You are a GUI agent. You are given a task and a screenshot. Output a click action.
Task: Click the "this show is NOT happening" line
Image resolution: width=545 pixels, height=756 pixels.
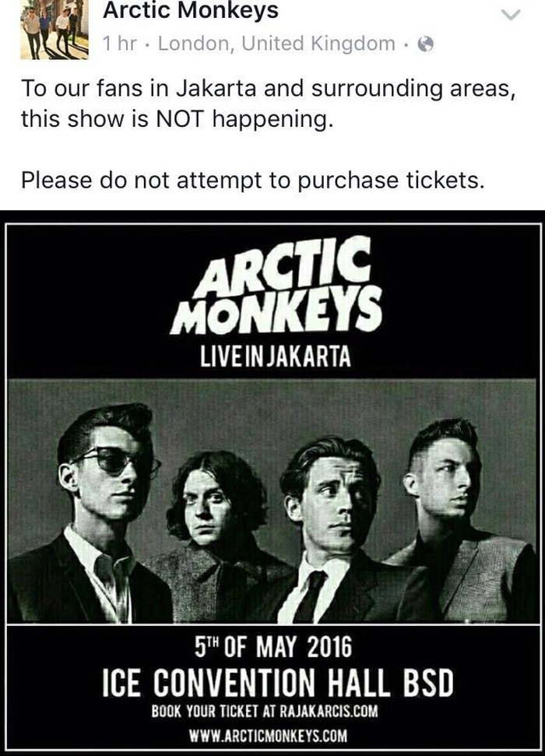(x=177, y=119)
